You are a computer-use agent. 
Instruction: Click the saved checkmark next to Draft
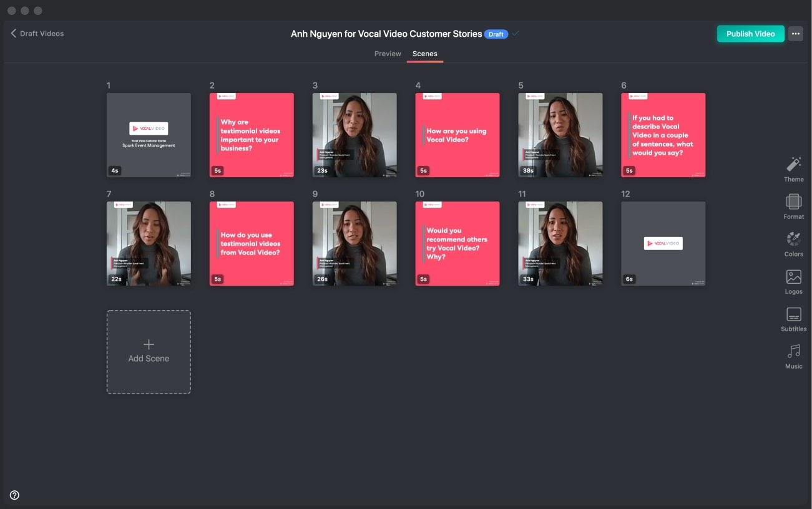pyautogui.click(x=516, y=34)
